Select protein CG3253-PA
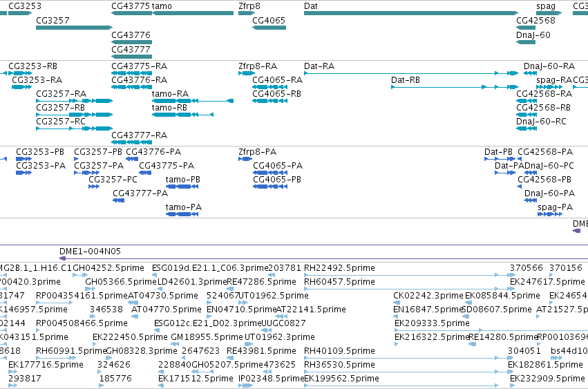 click(x=41, y=166)
